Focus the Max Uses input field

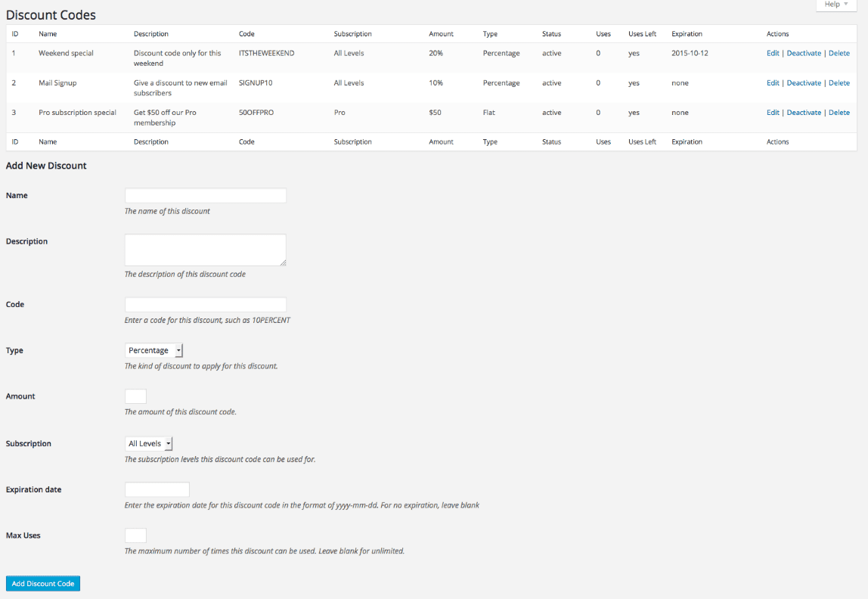click(x=135, y=535)
